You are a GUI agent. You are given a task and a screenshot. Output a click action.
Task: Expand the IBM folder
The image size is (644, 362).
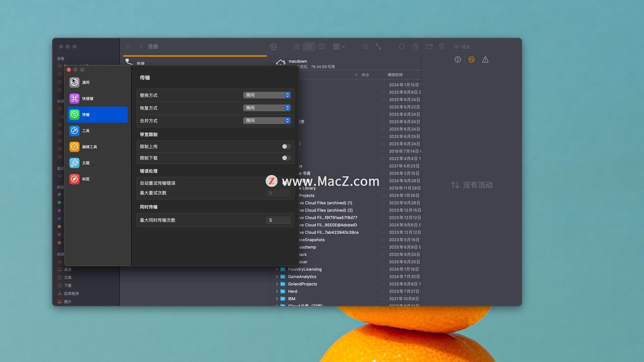click(x=277, y=299)
